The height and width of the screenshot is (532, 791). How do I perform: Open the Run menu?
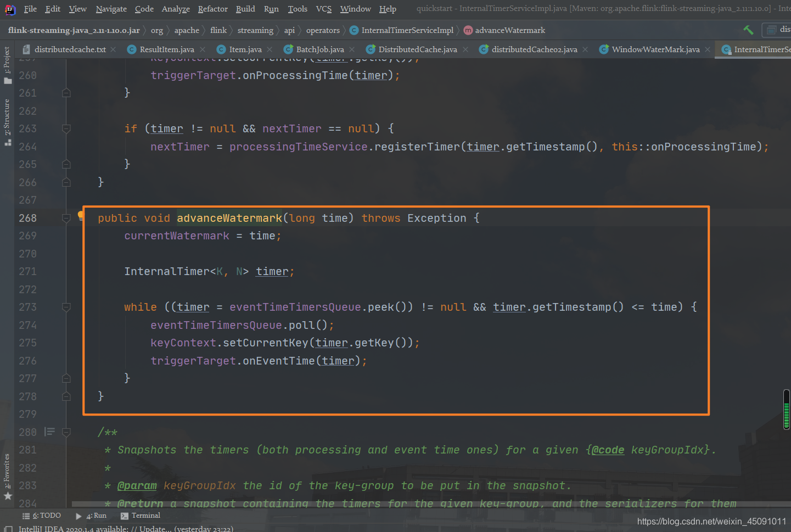click(x=271, y=9)
